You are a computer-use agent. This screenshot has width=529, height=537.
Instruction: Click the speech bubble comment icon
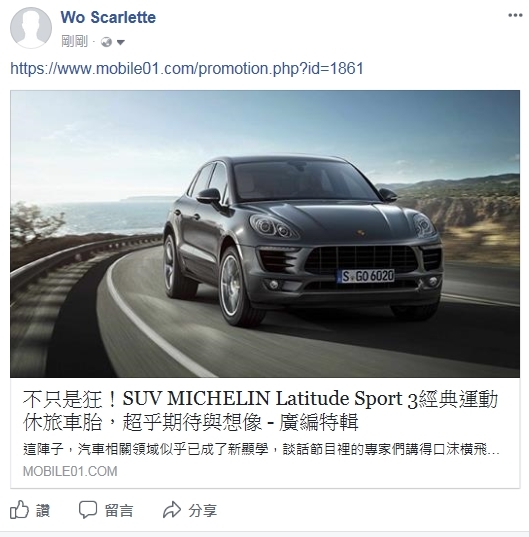click(88, 510)
